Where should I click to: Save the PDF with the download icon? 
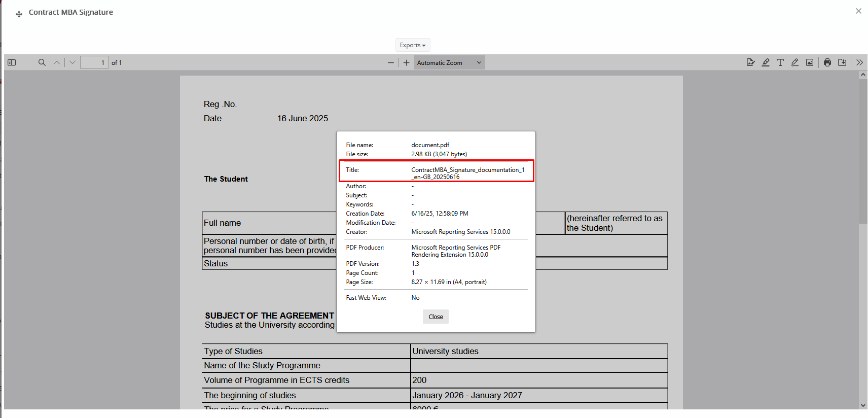pyautogui.click(x=842, y=62)
